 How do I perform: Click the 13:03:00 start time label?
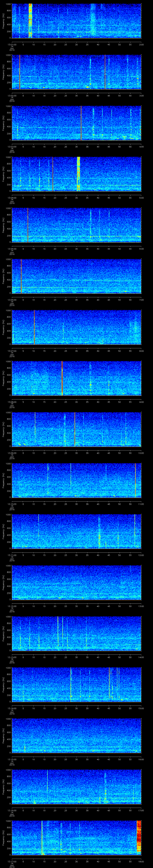pyautogui.click(x=12, y=147)
